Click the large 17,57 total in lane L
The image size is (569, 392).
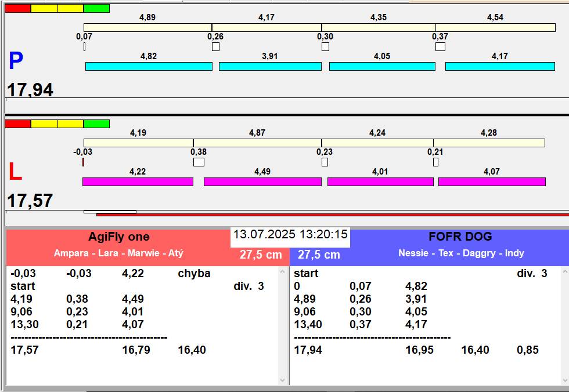(x=30, y=201)
